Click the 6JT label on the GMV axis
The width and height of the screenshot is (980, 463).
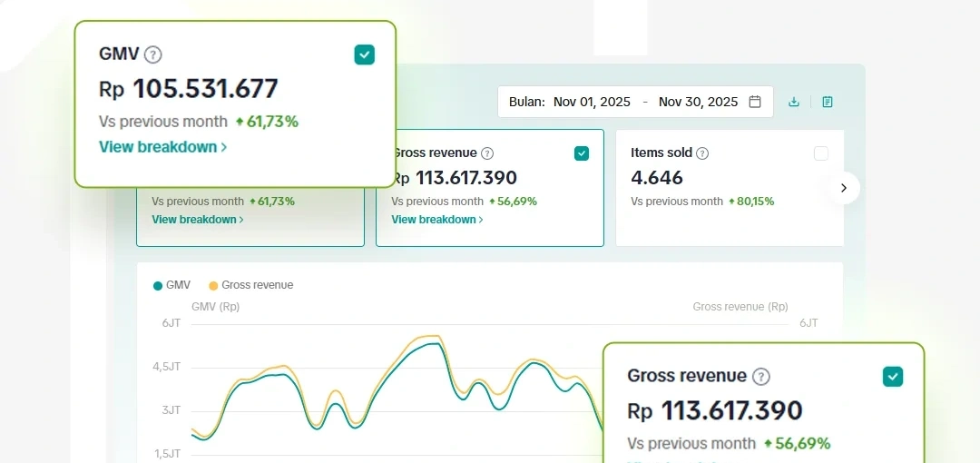[x=171, y=323]
